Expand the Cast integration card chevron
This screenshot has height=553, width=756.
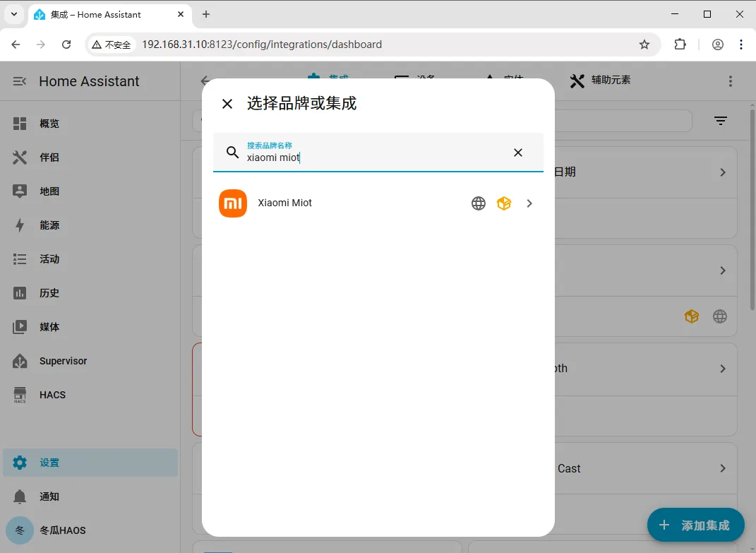[723, 468]
